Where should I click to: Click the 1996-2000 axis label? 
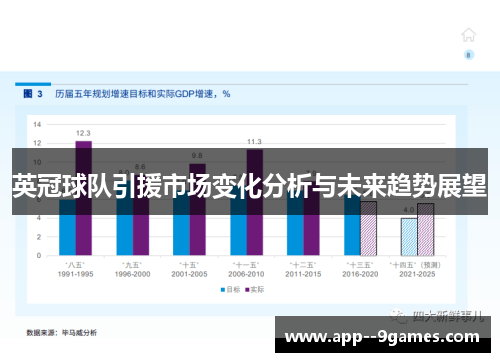[132, 274]
